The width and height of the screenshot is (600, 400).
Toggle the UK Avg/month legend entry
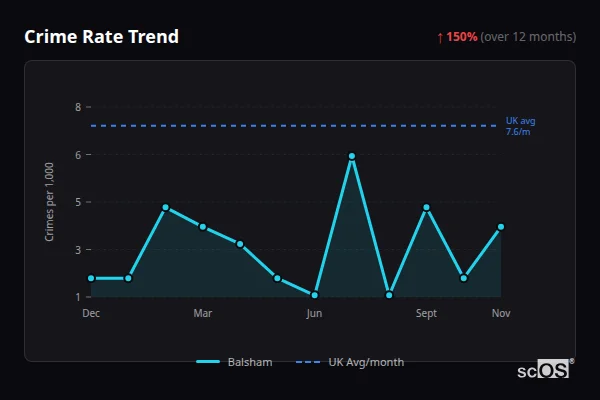[x=350, y=362]
